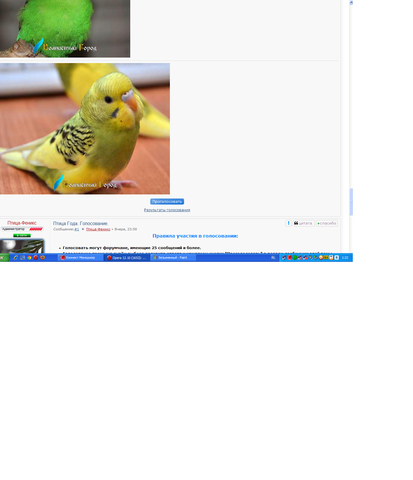Viewport: 413px width, 480px height.
Task: Click the Администратор rank label
Action: (13, 229)
